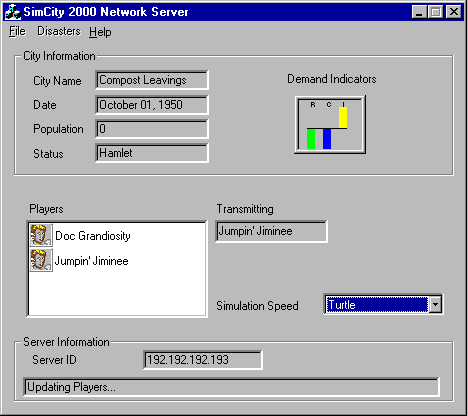Click the green residential demand bar
The image size is (468, 416).
pos(311,139)
